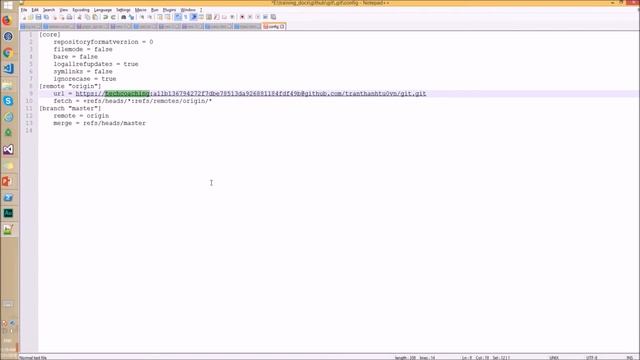Open Google Chrome from the taskbar
The image size is (640, 360).
pyautogui.click(x=8, y=53)
